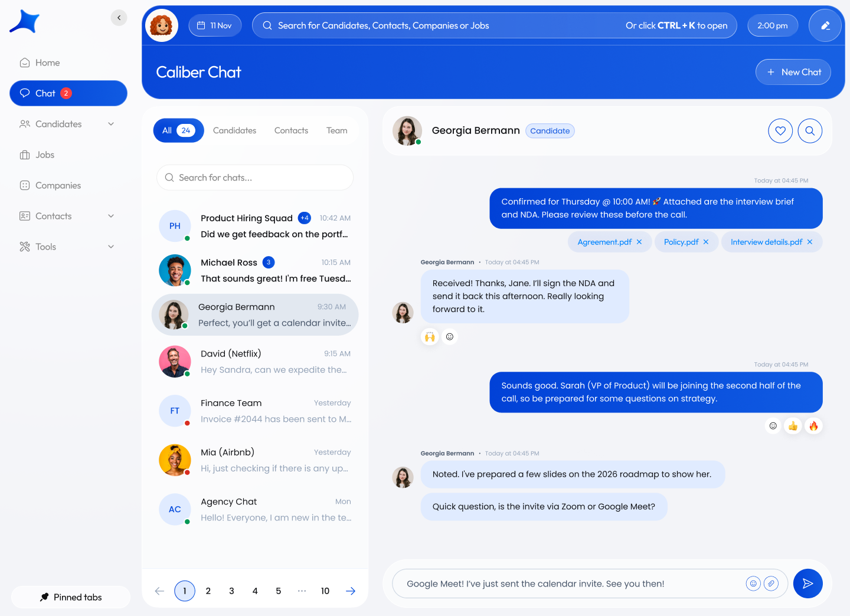The width and height of the screenshot is (850, 616).
Task: Open Jobs in the sidebar
Action: (x=68, y=155)
